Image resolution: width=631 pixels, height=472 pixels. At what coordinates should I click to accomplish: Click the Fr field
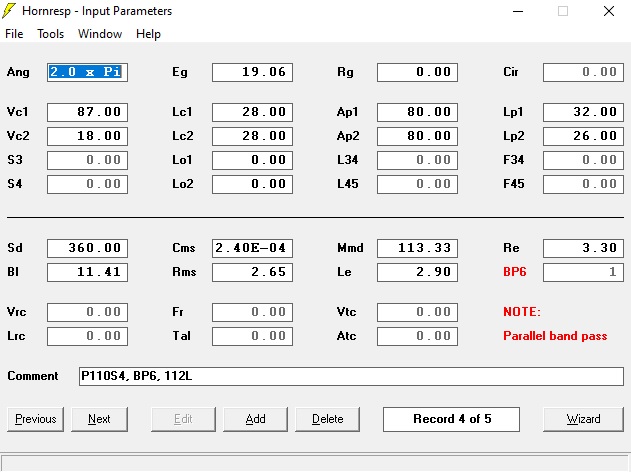252,312
